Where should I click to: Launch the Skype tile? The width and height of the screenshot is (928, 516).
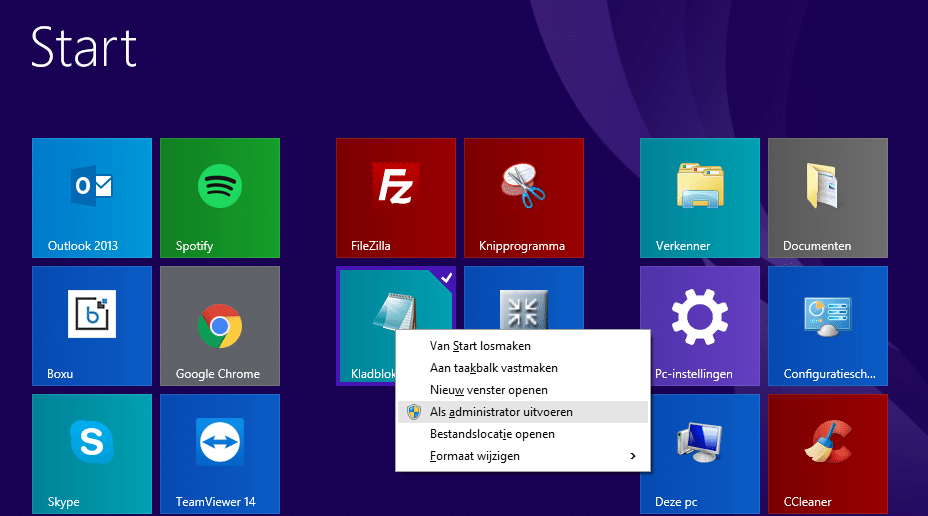(92, 454)
